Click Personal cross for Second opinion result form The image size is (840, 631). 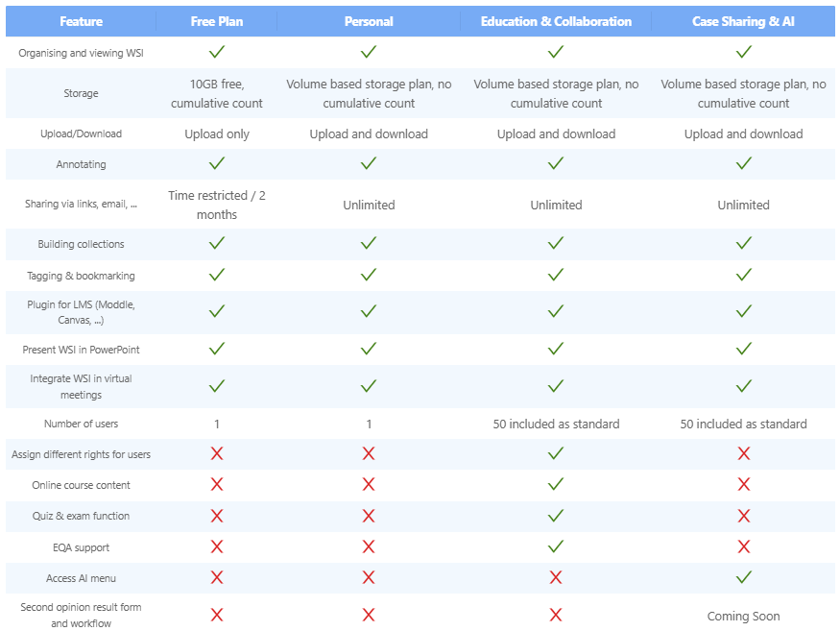coord(369,615)
